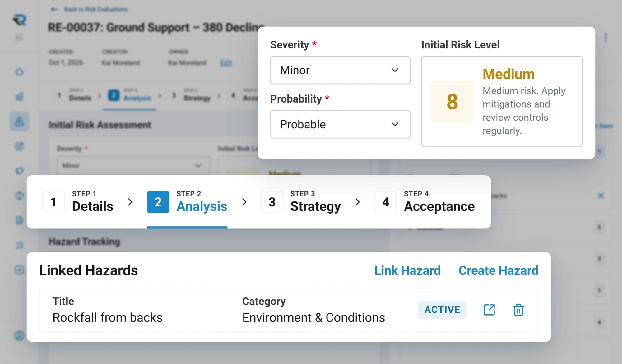Click hazard title Rockfall from backs
622x364 pixels.
(107, 318)
